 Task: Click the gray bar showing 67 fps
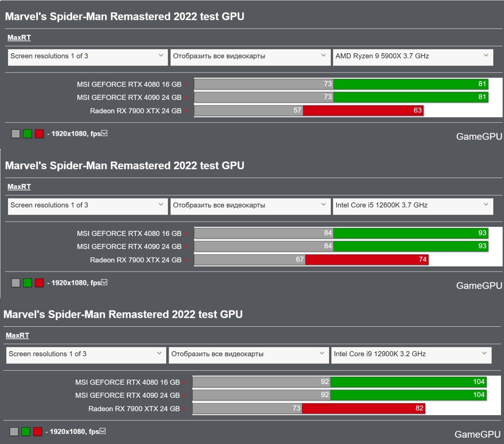click(250, 259)
